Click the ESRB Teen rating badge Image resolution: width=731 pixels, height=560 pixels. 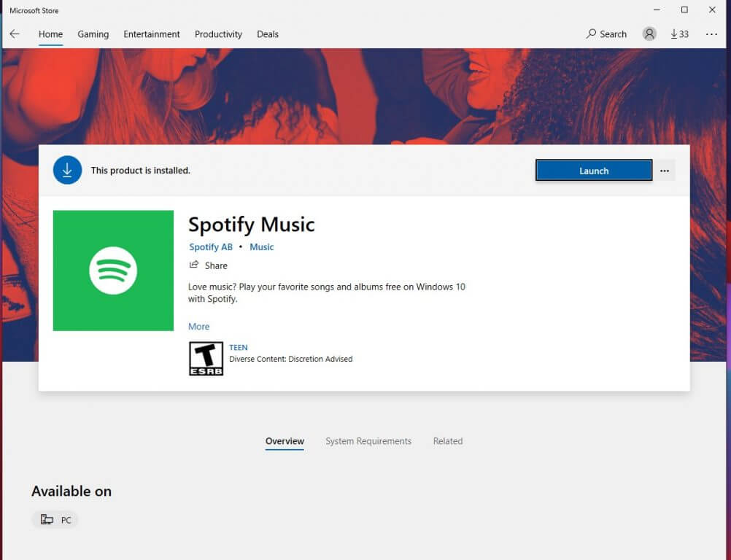click(206, 359)
